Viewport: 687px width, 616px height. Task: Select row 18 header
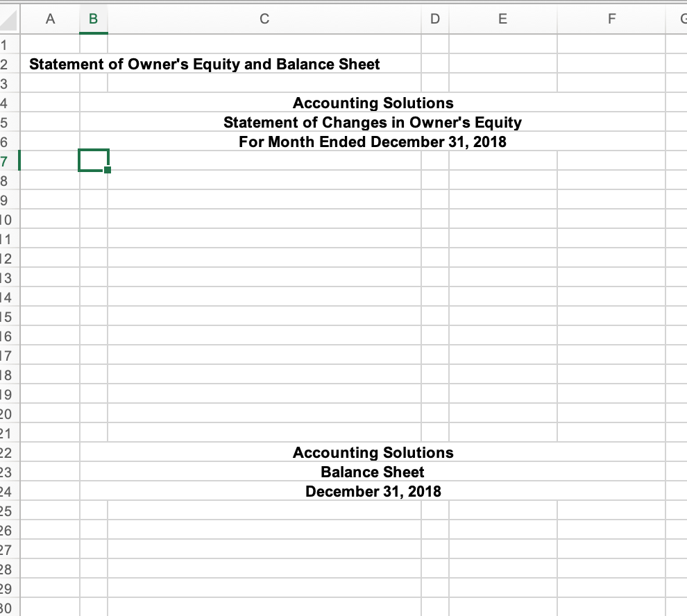tap(9, 375)
